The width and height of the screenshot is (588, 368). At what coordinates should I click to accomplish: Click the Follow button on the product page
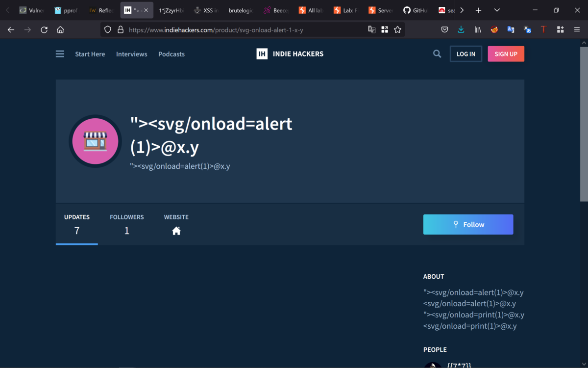(468, 224)
